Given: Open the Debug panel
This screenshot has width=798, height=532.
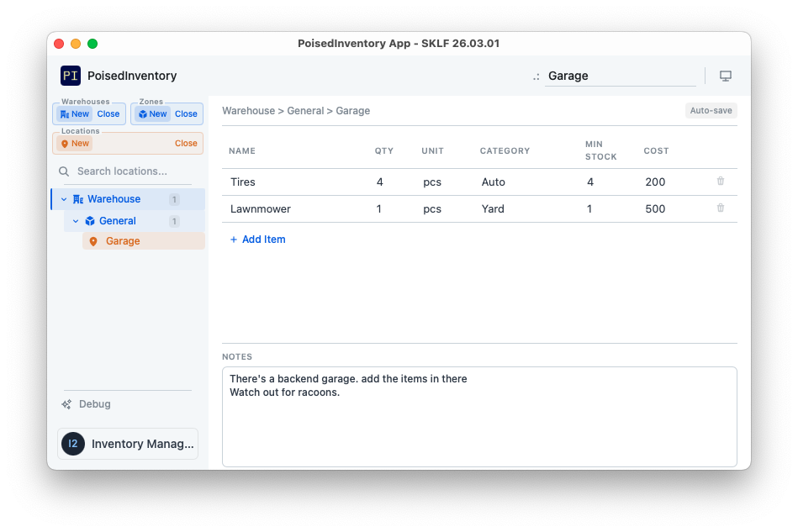Looking at the screenshot, I should (86, 404).
